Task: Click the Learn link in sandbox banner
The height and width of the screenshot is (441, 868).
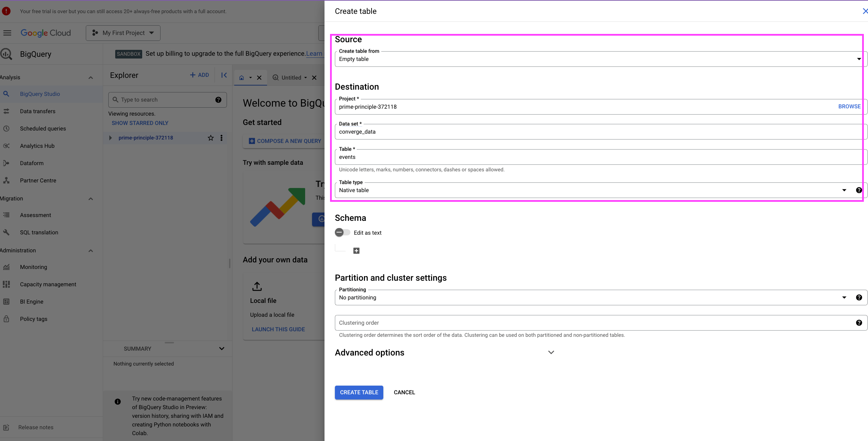Action: coord(314,54)
